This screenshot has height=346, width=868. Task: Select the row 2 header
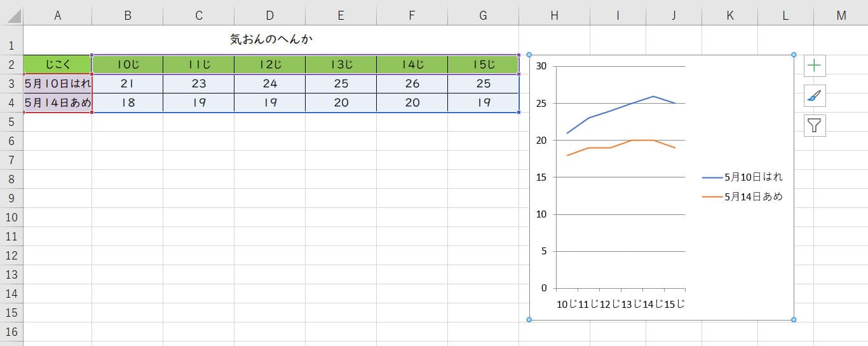[x=11, y=65]
